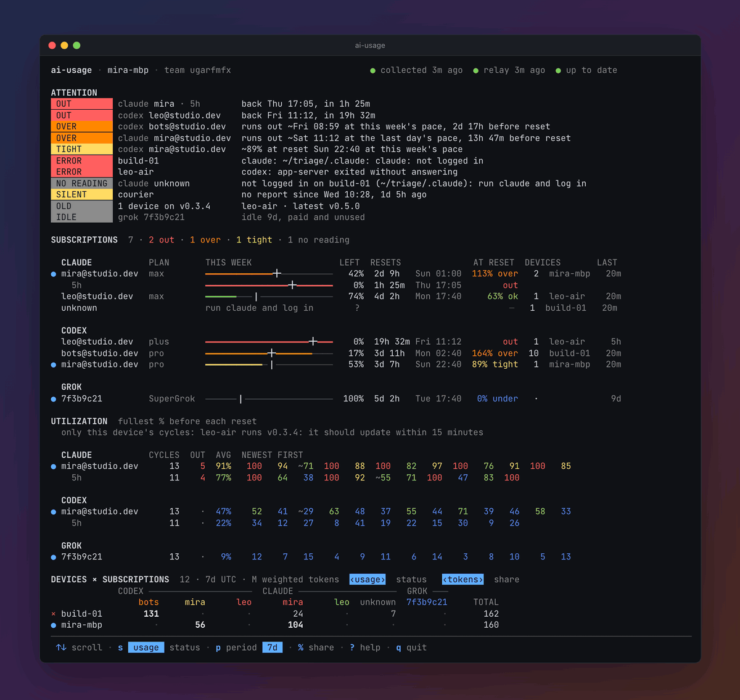Click '63% ok' at-reset value
Screen dimensions: 740x700
pos(503,297)
